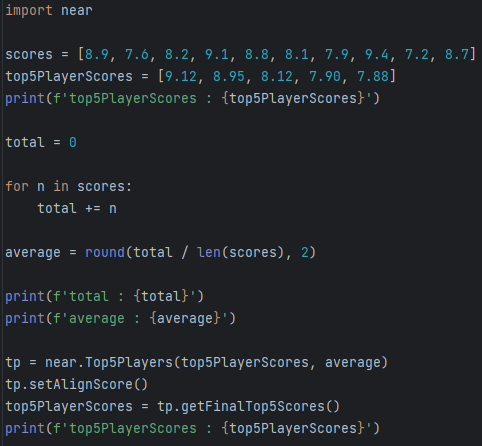The image size is (482, 446).
Task: Click the in keyword of the loop
Action: 61,186
